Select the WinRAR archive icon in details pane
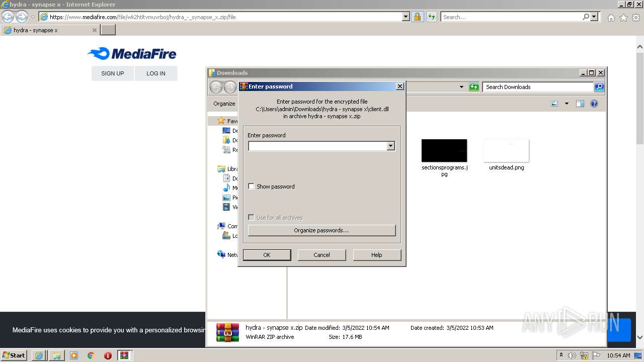This screenshot has height=362, width=644. click(227, 332)
